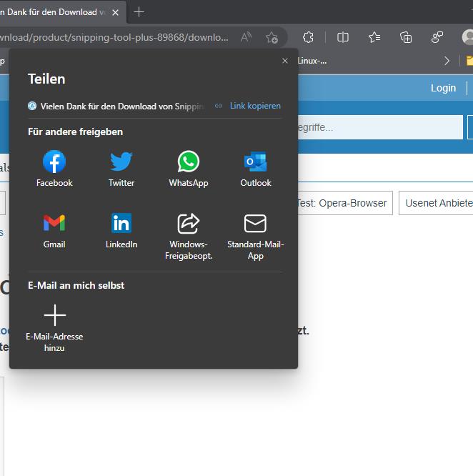Add this page to favorites
473x476 pixels.
click(272, 38)
